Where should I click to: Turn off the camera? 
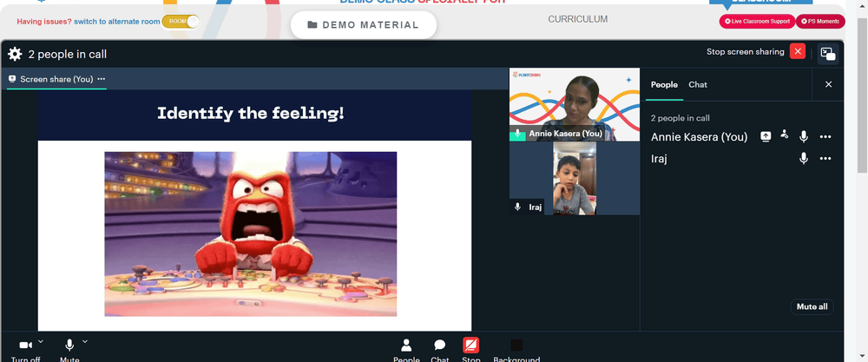click(25, 350)
